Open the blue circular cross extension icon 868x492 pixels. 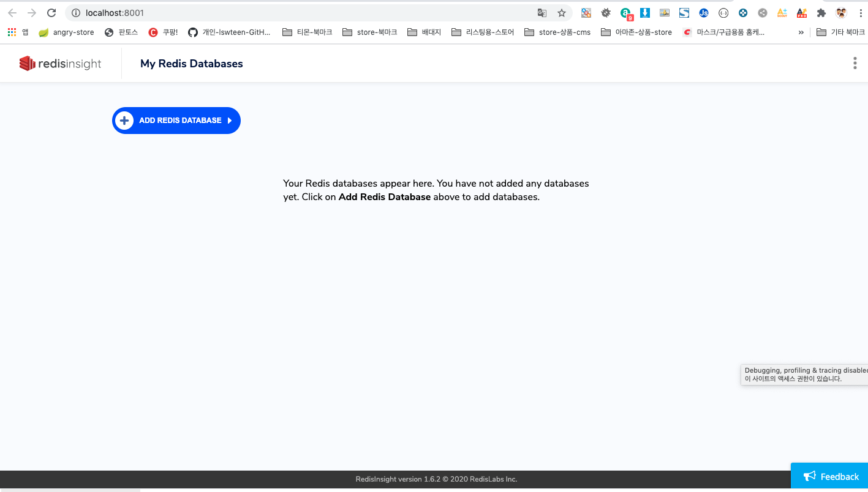click(743, 13)
